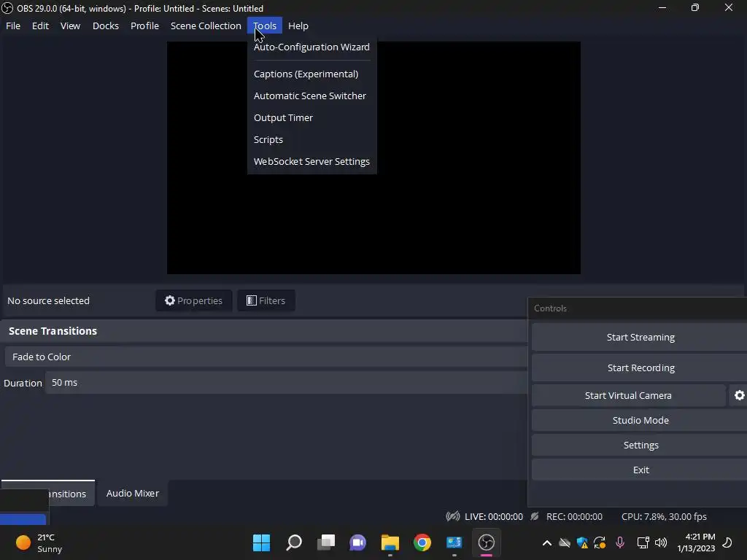747x560 pixels.
Task: Choose Captions (Experimental)
Action: [x=311, y=74]
